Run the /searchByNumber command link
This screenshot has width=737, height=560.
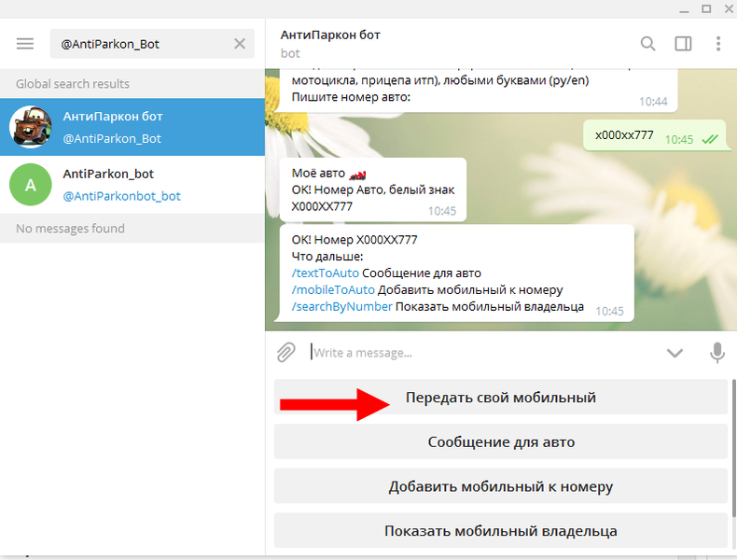point(341,306)
